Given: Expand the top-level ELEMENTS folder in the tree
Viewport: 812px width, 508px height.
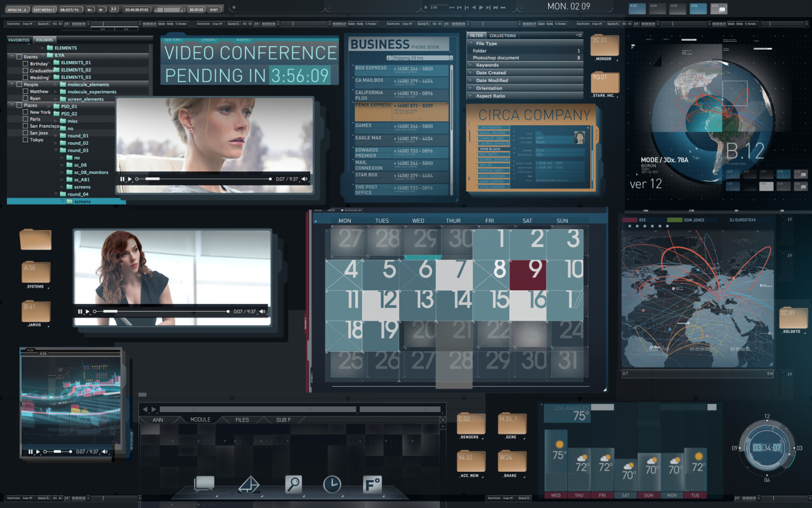Looking at the screenshot, I should (x=41, y=48).
